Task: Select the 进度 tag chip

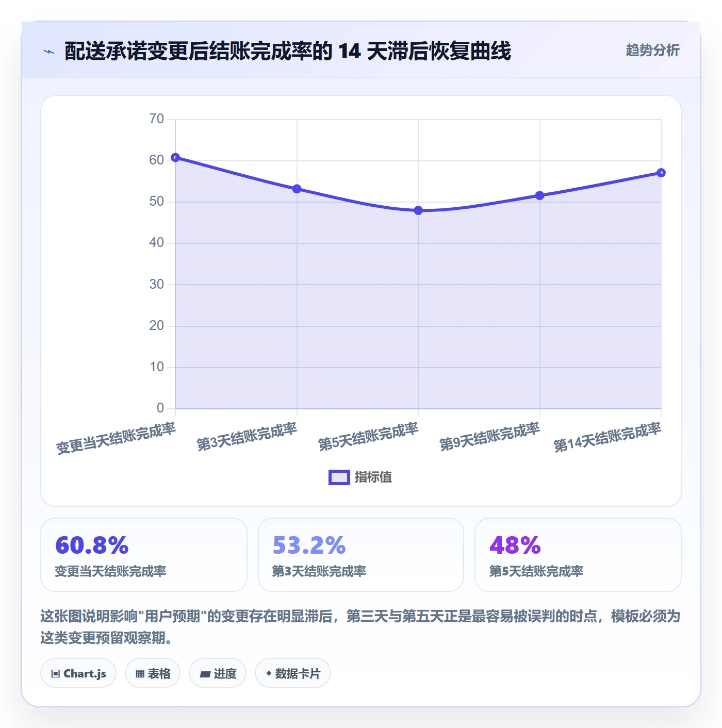Action: (218, 673)
